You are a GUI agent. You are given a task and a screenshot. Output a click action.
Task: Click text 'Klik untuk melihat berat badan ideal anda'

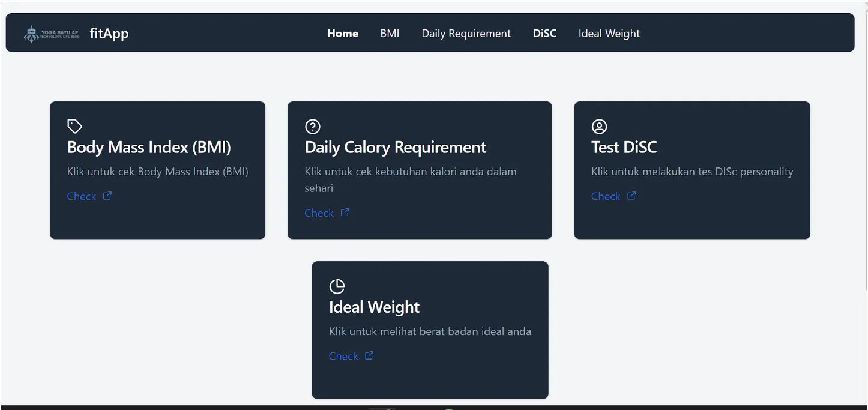point(430,331)
